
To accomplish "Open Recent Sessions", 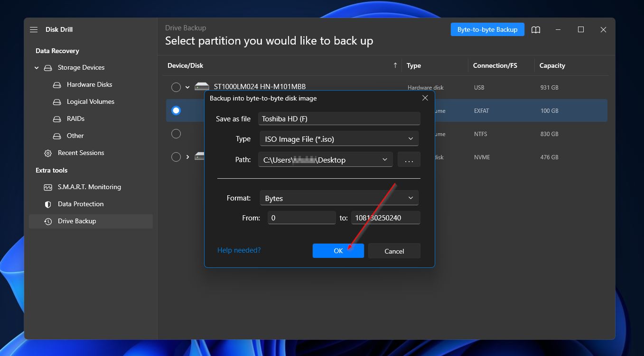I will pos(81,153).
